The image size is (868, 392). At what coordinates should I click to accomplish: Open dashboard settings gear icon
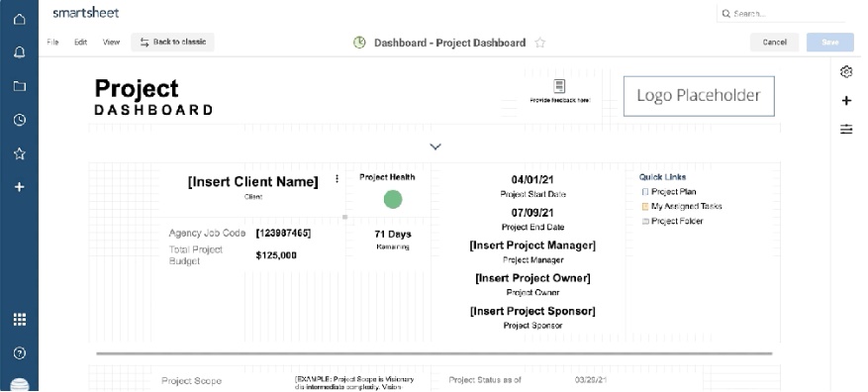pyautogui.click(x=846, y=71)
